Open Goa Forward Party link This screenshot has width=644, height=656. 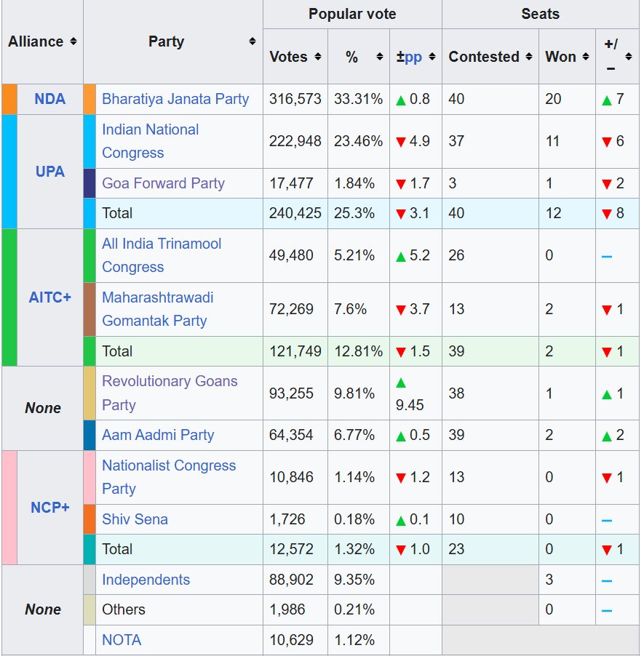(163, 183)
